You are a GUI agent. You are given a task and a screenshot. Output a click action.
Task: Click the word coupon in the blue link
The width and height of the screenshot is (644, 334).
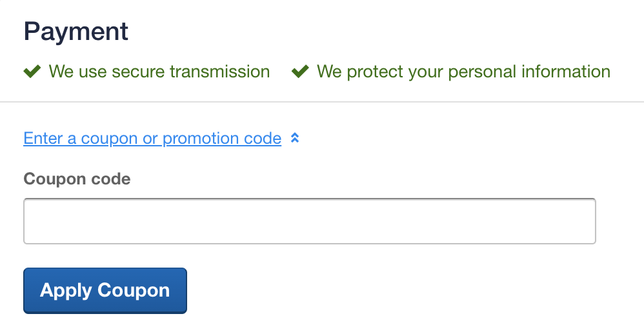(x=109, y=138)
